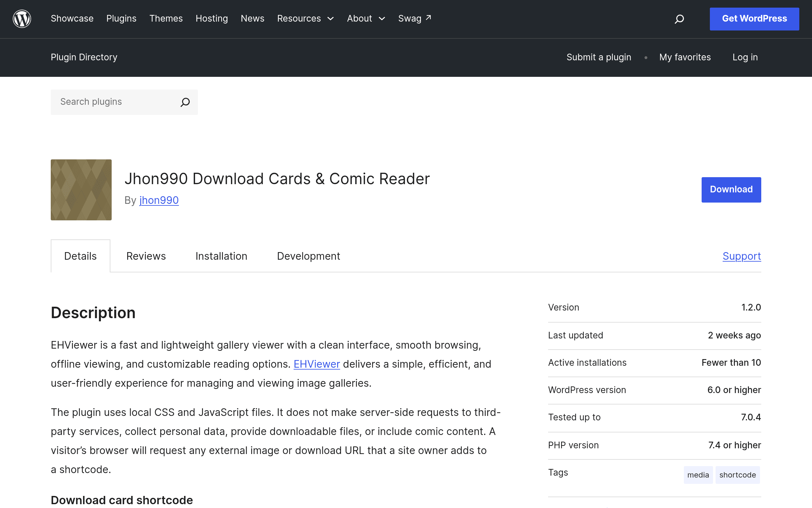812x508 pixels.
Task: Switch to the Installation tab
Action: coord(221,256)
